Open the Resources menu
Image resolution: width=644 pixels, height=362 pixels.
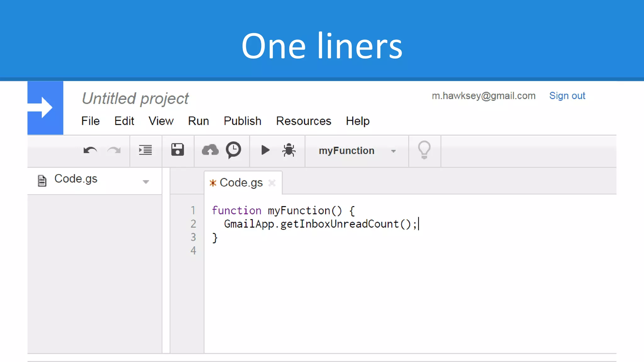pyautogui.click(x=304, y=121)
